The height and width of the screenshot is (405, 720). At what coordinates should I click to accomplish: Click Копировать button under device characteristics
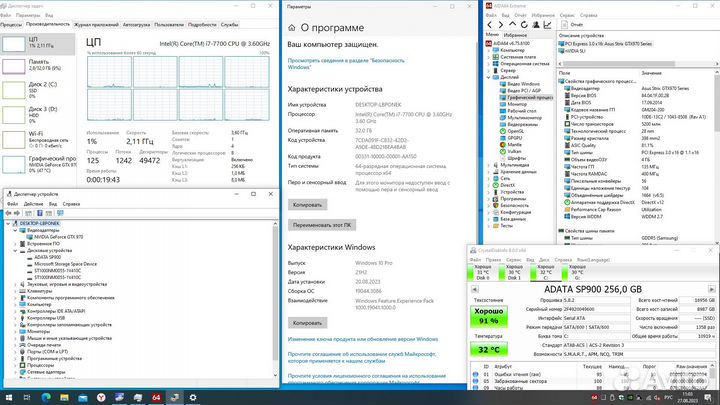click(308, 205)
